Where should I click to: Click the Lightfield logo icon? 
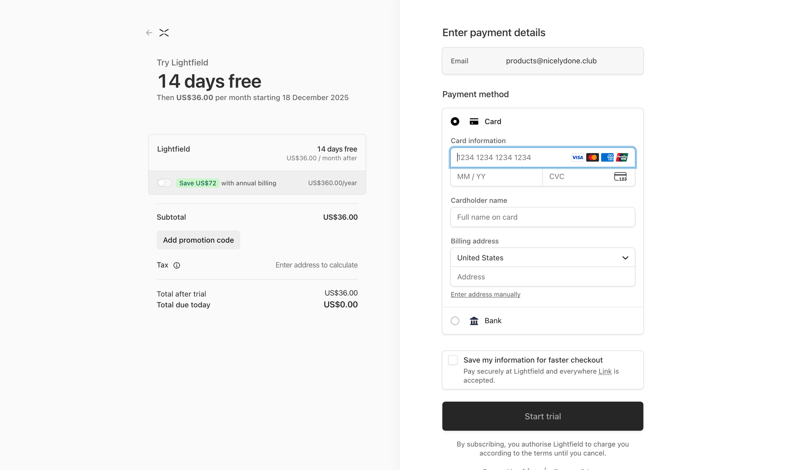(164, 33)
